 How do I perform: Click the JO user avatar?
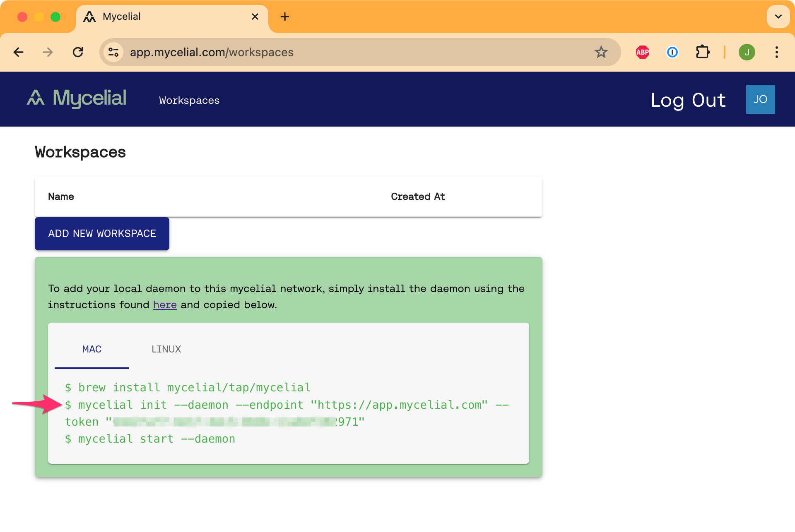760,99
